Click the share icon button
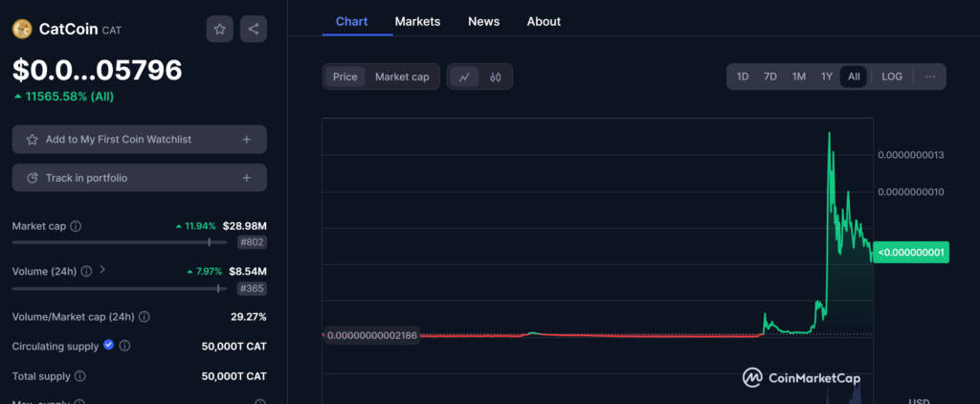980x404 pixels. [x=254, y=29]
